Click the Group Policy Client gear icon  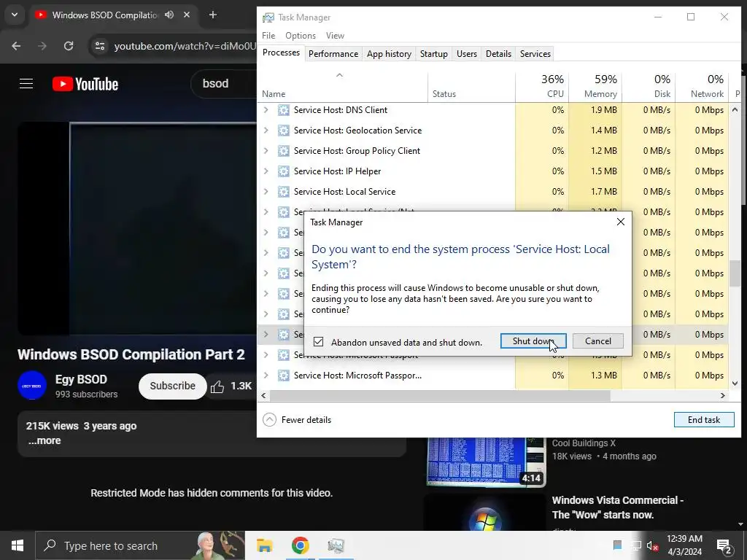point(284,151)
